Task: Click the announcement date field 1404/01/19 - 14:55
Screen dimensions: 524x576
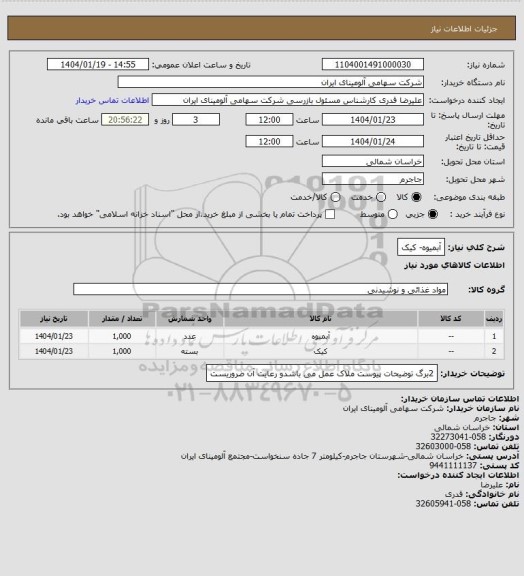Action: 98,64
